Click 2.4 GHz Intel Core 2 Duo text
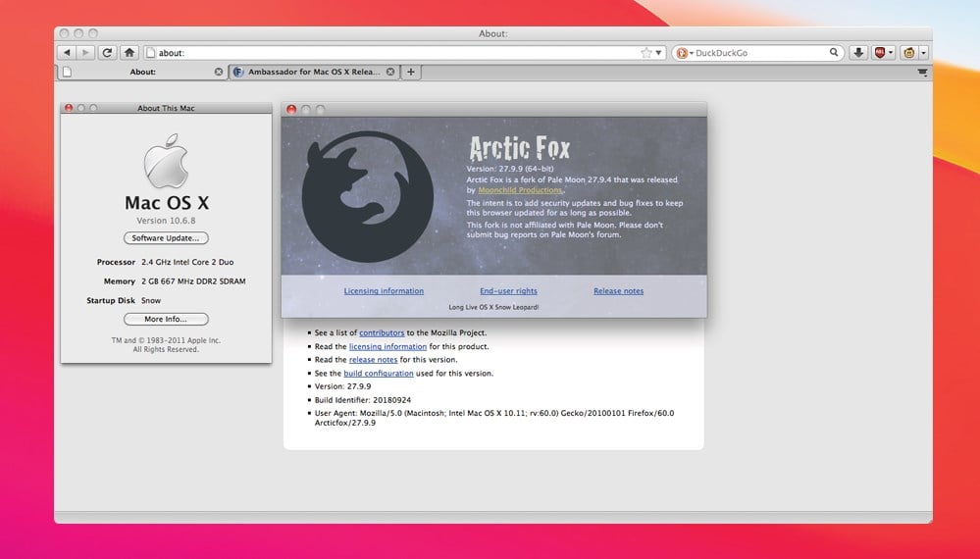 pyautogui.click(x=187, y=262)
